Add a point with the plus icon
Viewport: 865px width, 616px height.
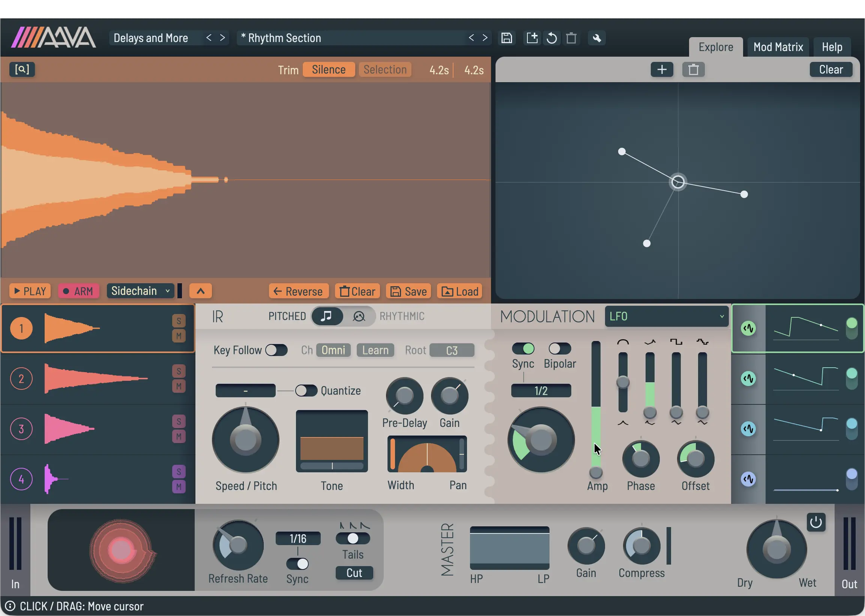click(x=662, y=69)
